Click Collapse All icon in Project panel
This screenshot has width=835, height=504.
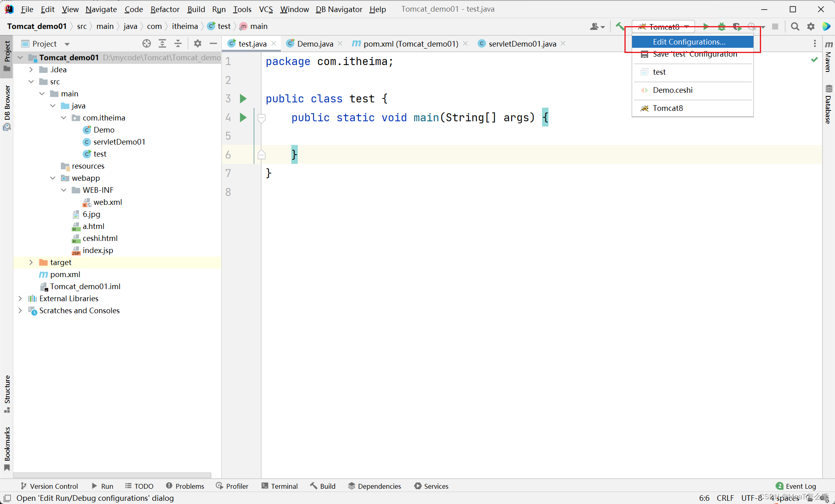(x=178, y=43)
